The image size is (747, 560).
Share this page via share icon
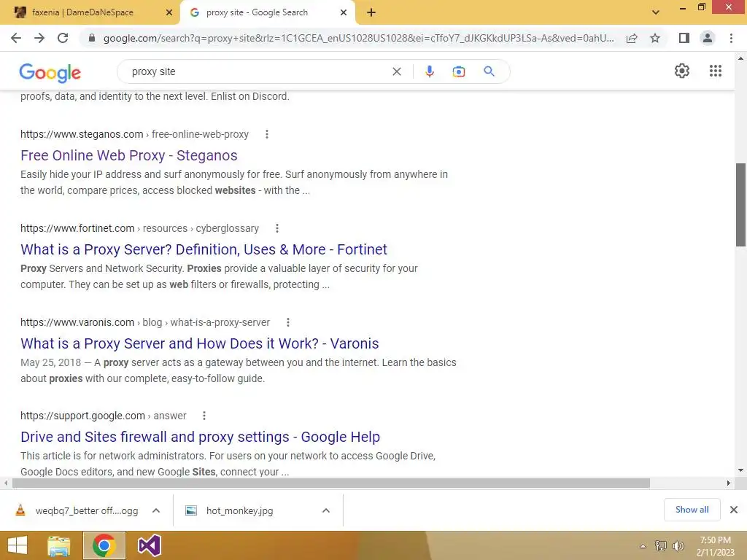(632, 38)
